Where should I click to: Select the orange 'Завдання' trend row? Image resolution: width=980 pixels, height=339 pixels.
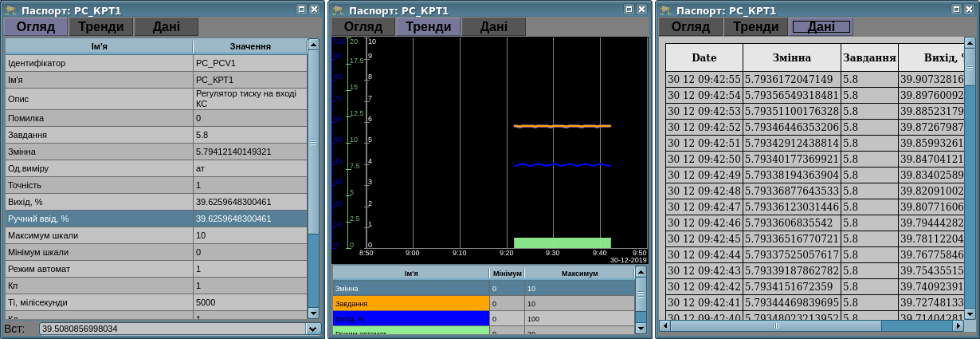(x=410, y=304)
